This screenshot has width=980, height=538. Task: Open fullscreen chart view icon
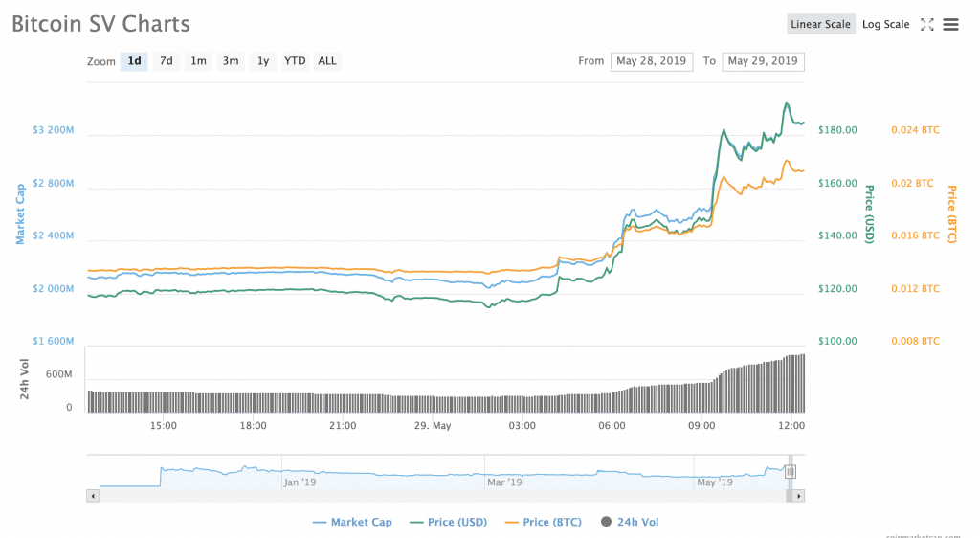926,24
